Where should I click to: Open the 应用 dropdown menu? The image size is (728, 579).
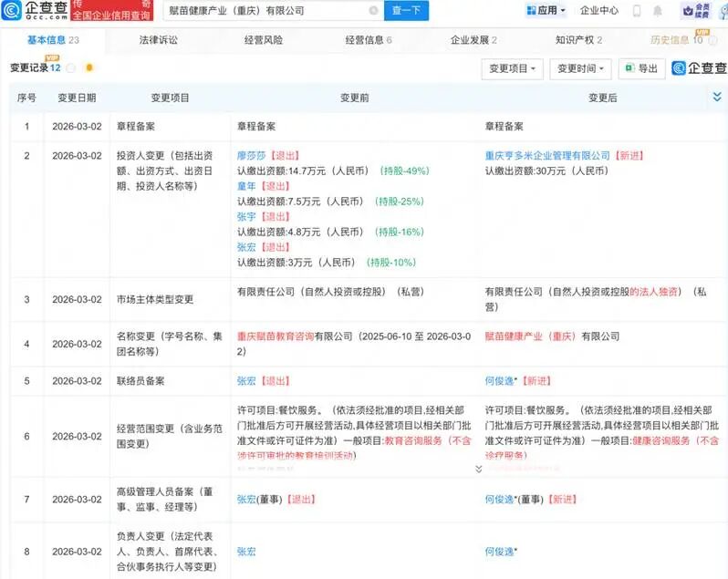546,10
